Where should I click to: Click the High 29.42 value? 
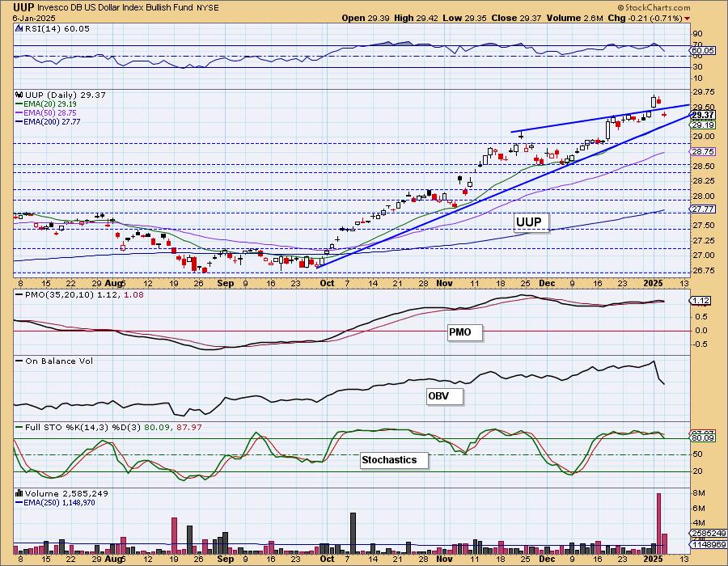click(x=416, y=18)
